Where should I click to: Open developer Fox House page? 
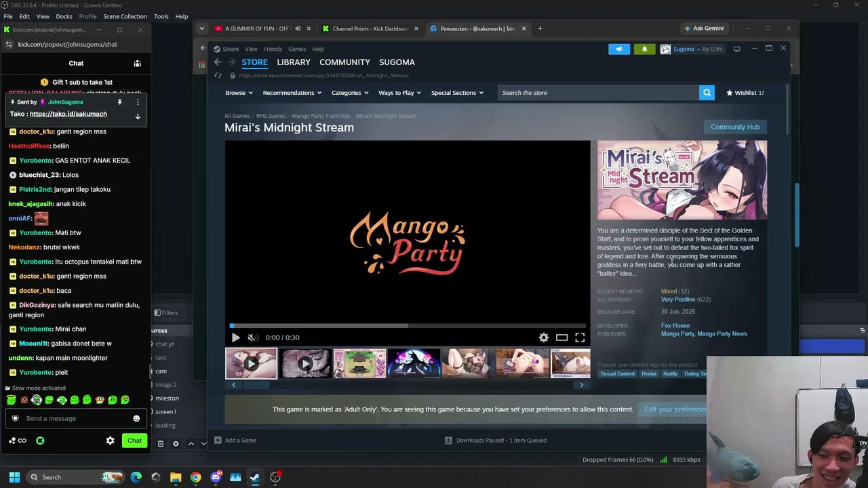pos(675,326)
